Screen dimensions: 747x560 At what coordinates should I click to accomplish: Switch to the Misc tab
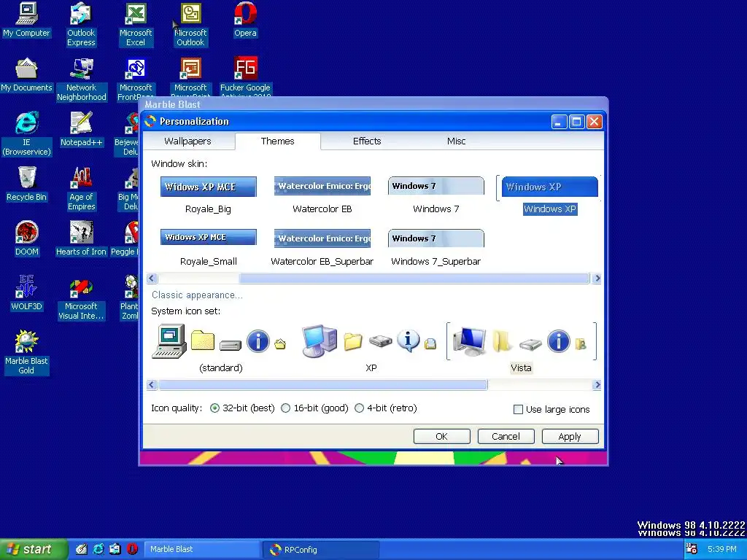pos(456,141)
